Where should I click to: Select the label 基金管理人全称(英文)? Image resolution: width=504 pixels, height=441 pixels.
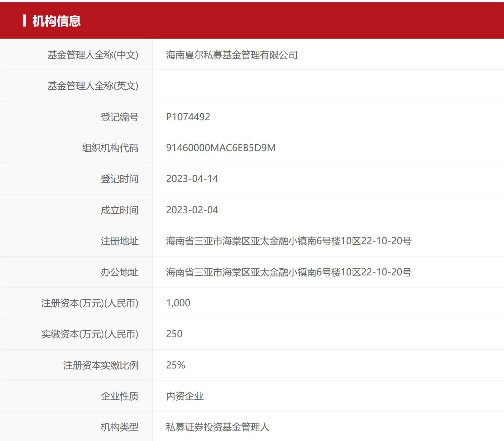click(93, 86)
